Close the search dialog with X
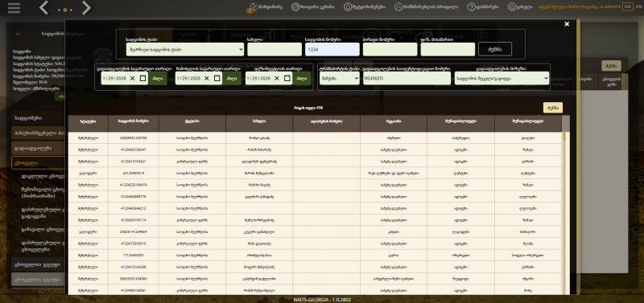The width and height of the screenshot is (644, 303). (567, 24)
